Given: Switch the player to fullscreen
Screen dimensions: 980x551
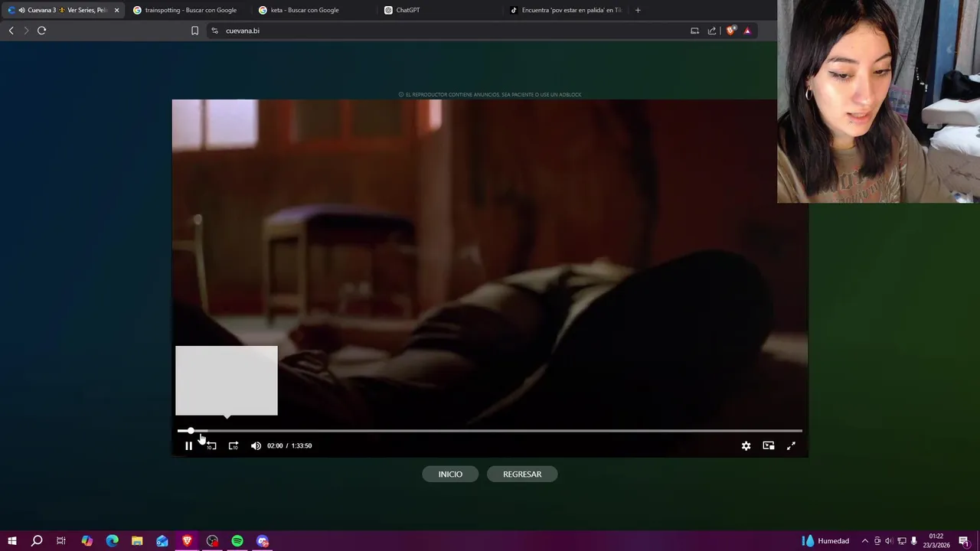Looking at the screenshot, I should [x=791, y=445].
